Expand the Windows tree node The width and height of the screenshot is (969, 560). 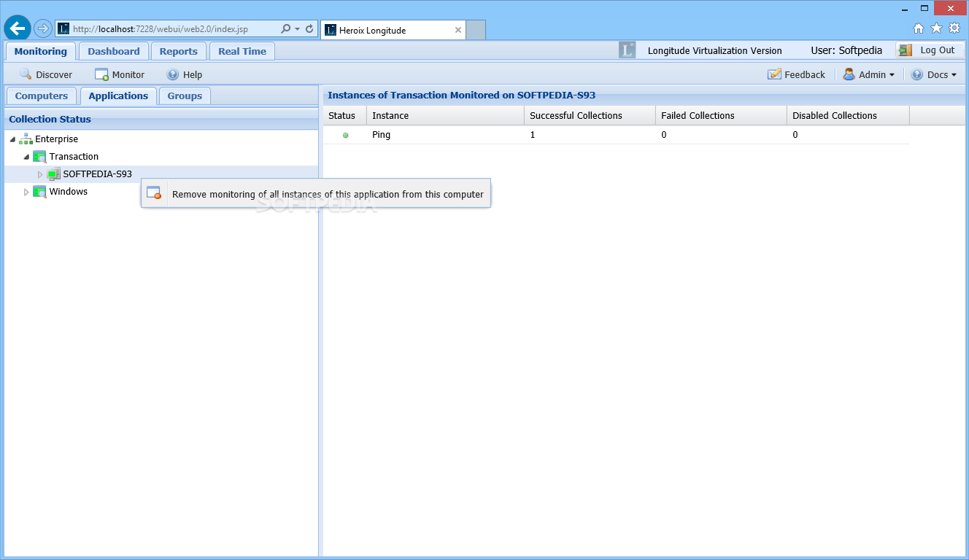(26, 192)
